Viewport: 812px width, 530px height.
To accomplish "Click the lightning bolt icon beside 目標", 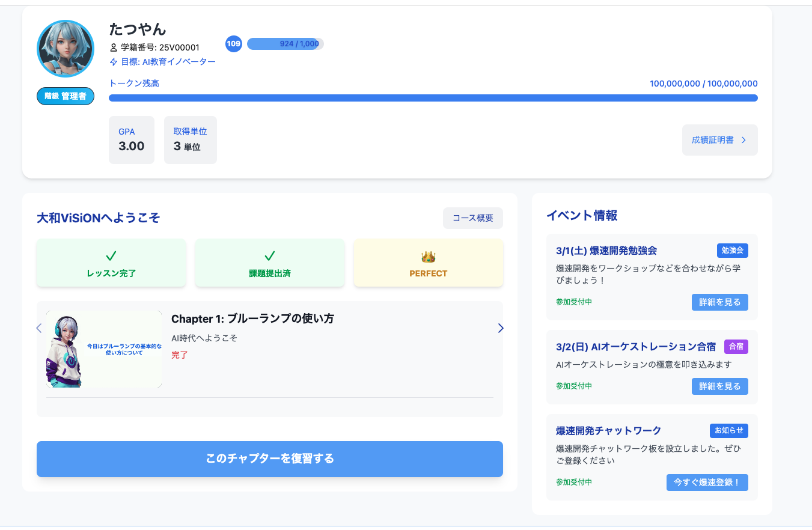I will click(x=114, y=62).
